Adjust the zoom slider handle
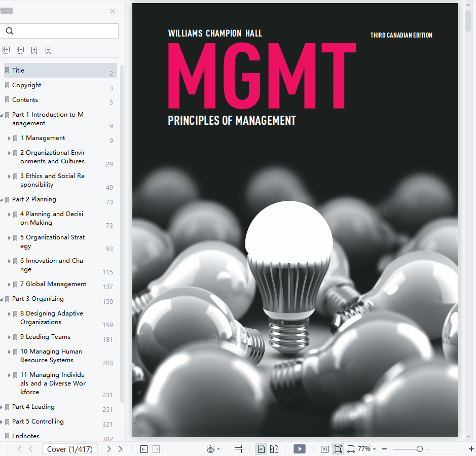The image size is (476, 456). point(420,449)
